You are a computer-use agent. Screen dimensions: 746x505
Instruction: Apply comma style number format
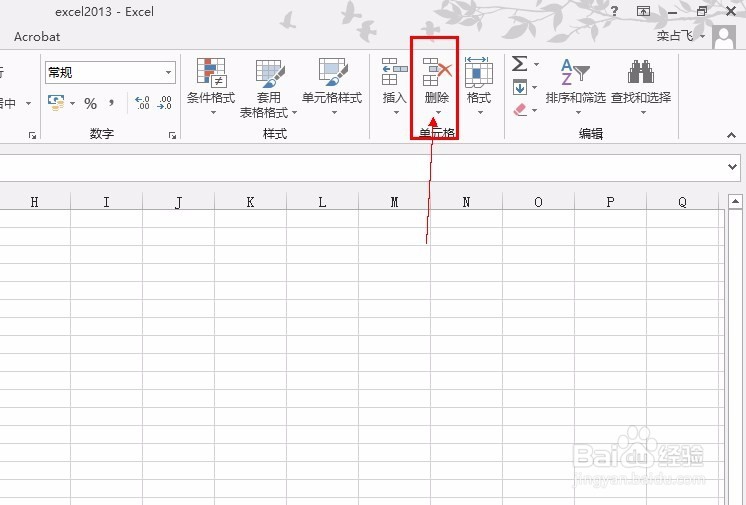[111, 103]
